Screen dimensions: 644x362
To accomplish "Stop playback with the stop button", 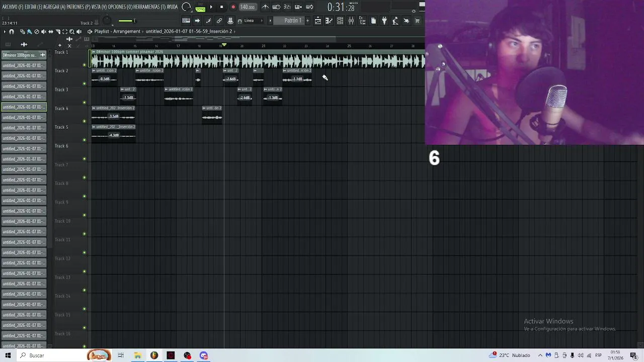I will (x=222, y=7).
